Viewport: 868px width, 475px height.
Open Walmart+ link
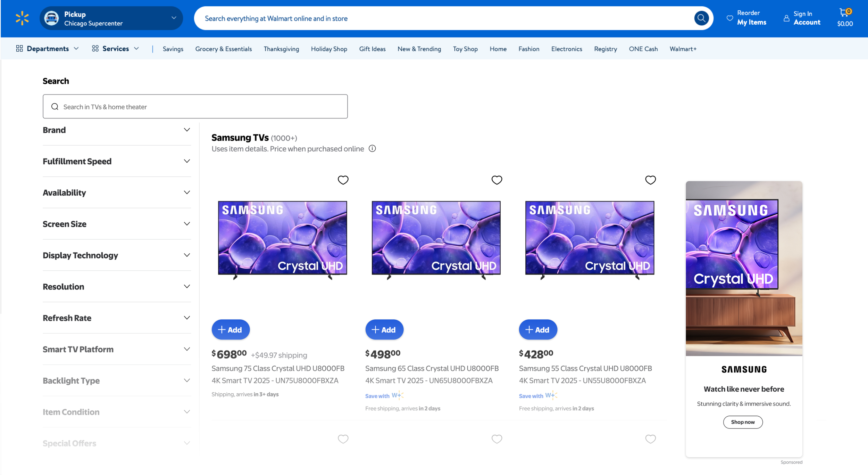pos(683,49)
